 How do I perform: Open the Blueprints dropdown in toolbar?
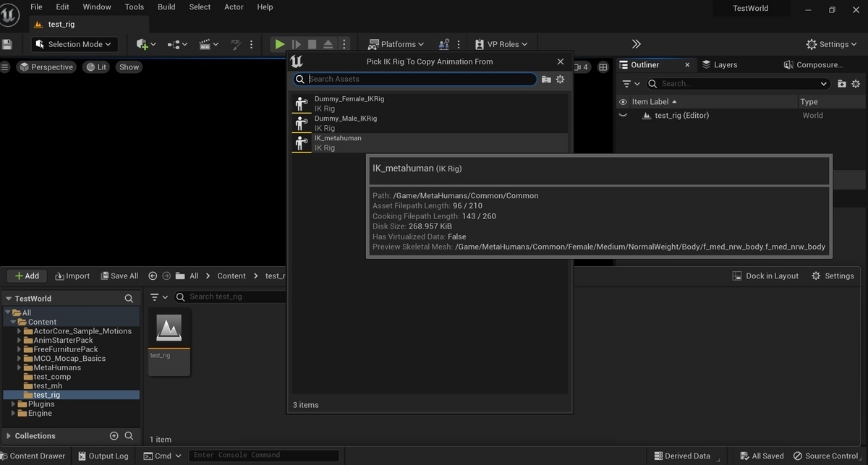177,44
